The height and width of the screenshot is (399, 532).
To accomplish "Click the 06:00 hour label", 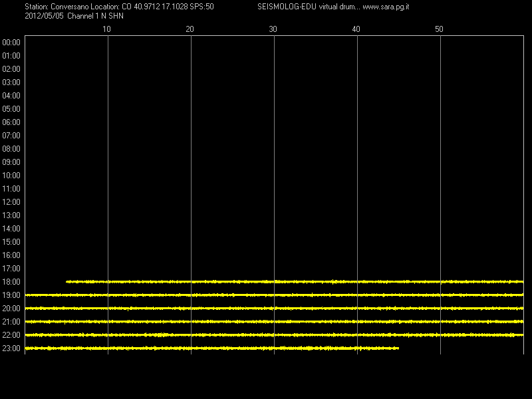I will click(x=11, y=122).
